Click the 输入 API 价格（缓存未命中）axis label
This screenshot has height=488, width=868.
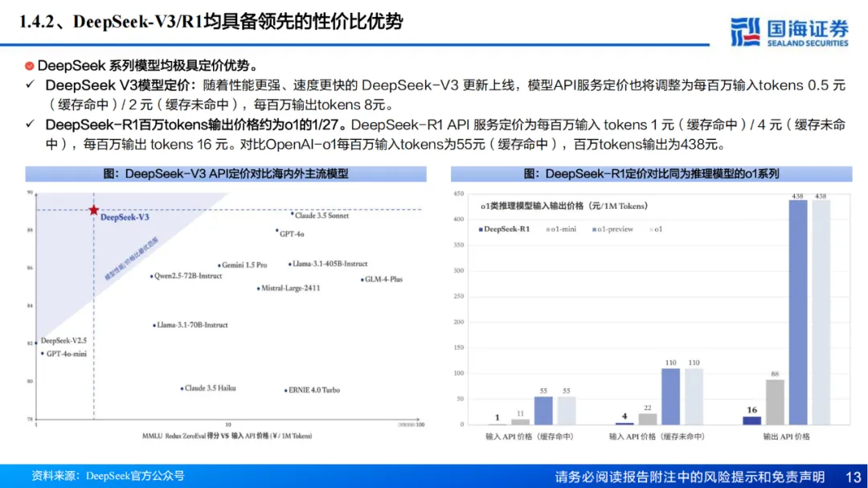pyautogui.click(x=657, y=437)
